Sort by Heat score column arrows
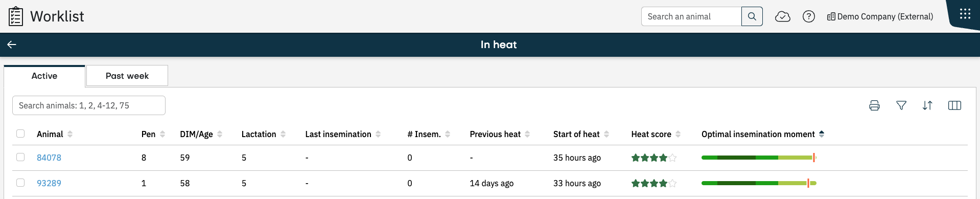 (678, 134)
